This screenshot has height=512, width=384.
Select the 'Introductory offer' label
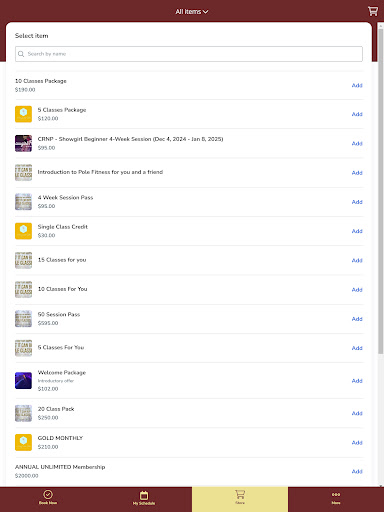point(56,381)
